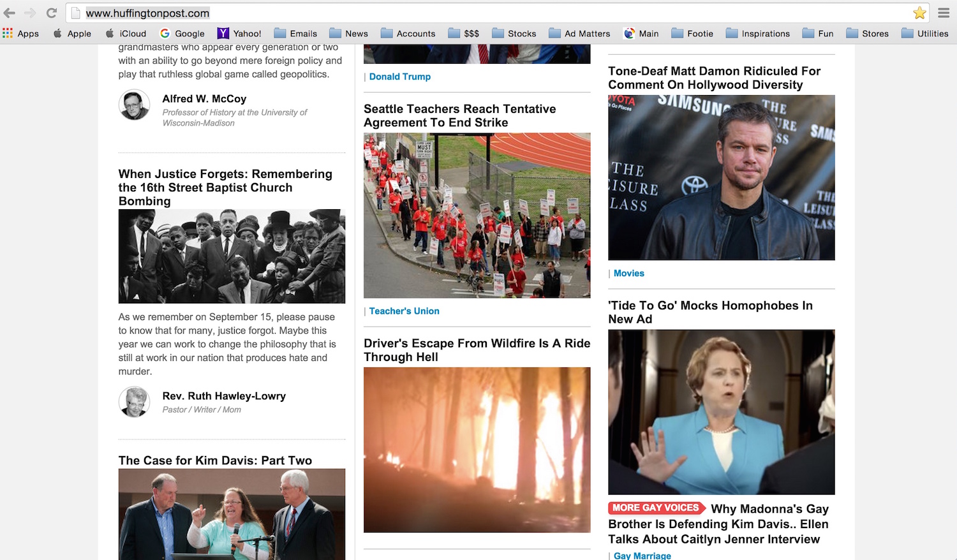Click the Donald Trump story image
The image size is (957, 560).
pyautogui.click(x=477, y=54)
